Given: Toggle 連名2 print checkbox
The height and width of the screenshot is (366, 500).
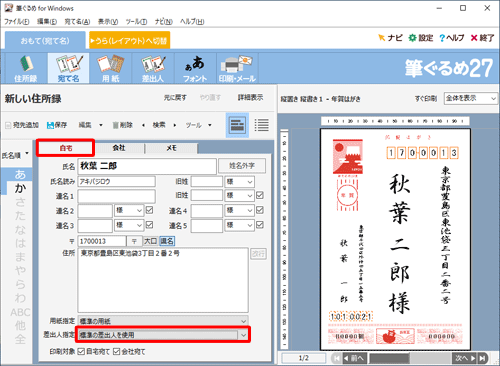Looking at the screenshot, I should point(149,210).
